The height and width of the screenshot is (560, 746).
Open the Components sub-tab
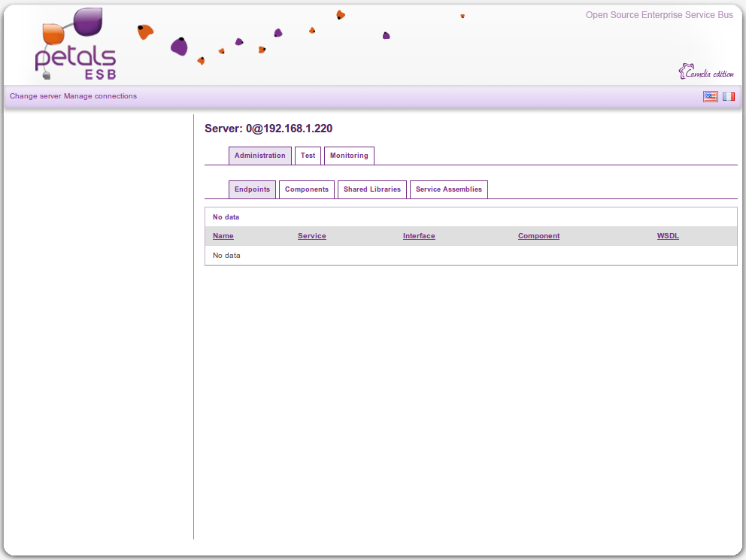pyautogui.click(x=307, y=189)
